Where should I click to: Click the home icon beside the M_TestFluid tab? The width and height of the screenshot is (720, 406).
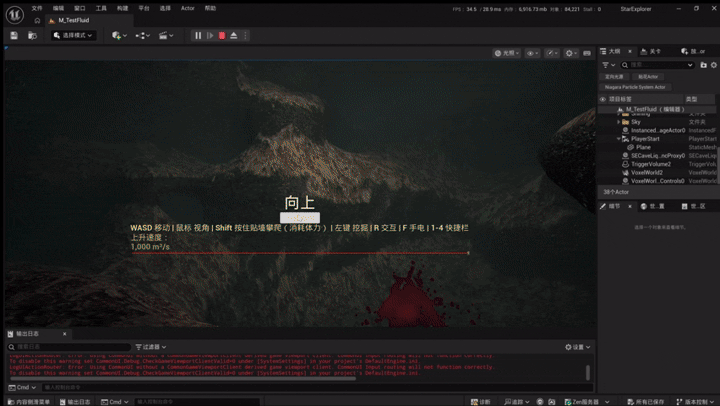[37, 21]
